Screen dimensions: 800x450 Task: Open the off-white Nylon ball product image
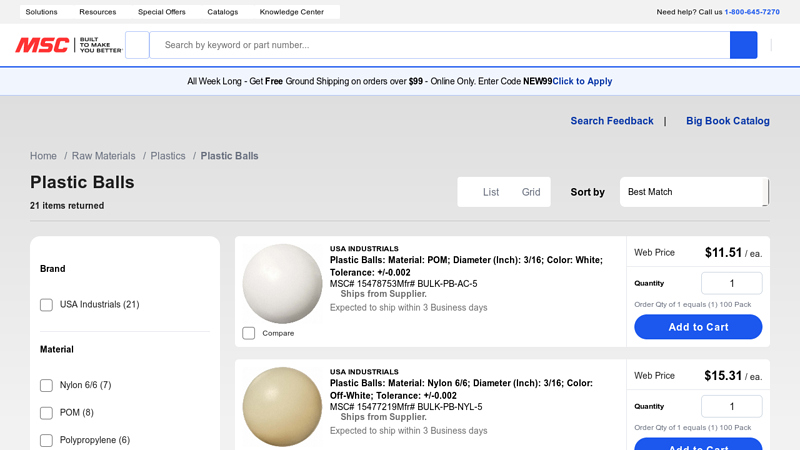[x=282, y=407]
